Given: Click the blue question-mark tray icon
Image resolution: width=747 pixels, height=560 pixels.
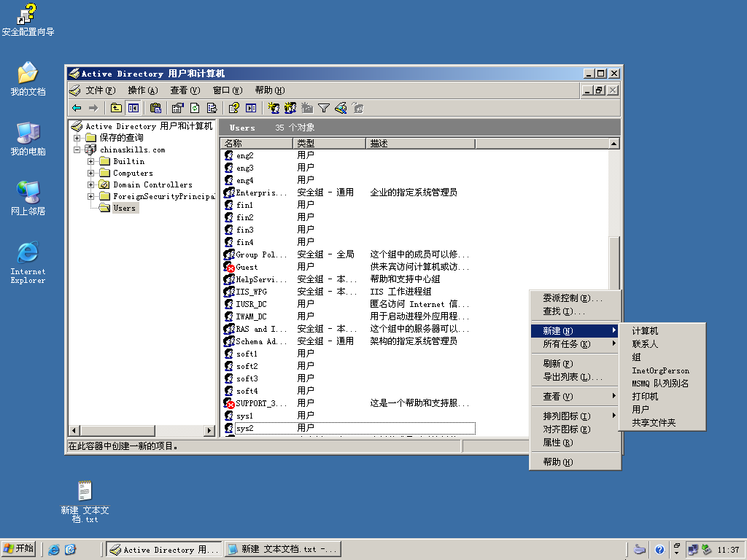Looking at the screenshot, I should 659,550.
